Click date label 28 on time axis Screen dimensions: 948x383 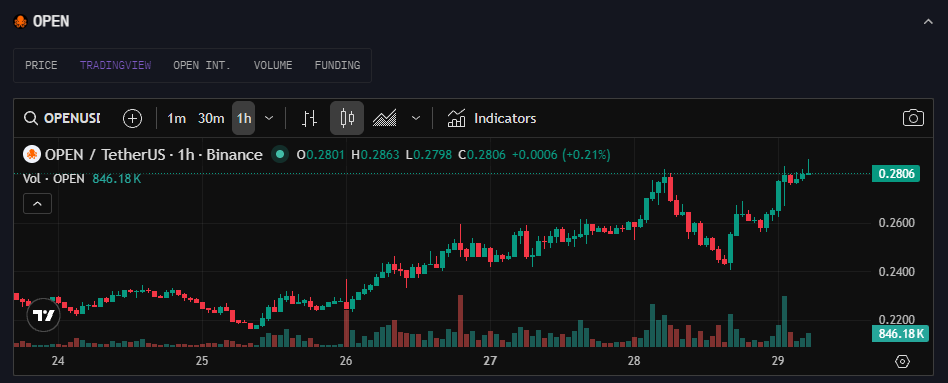click(x=634, y=361)
